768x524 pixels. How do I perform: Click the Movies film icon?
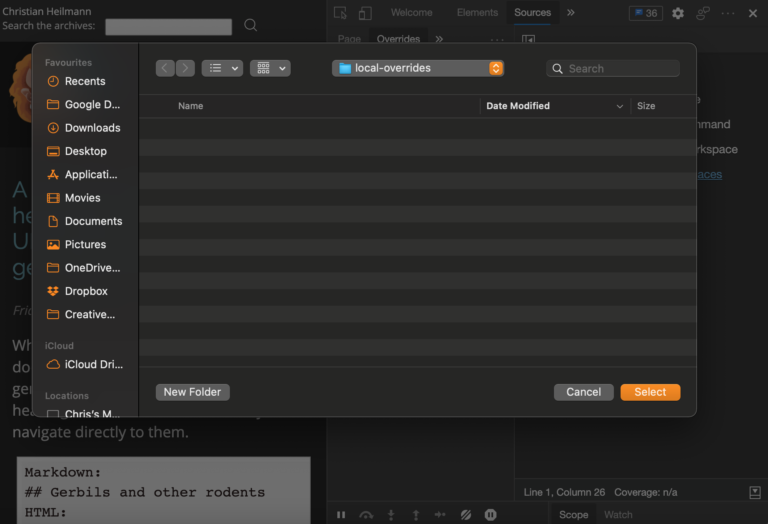coord(53,198)
